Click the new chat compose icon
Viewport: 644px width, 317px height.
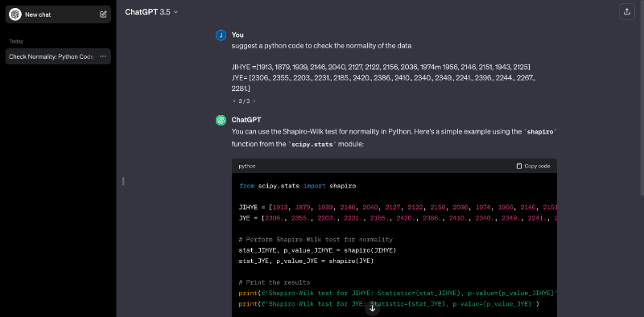(x=103, y=14)
